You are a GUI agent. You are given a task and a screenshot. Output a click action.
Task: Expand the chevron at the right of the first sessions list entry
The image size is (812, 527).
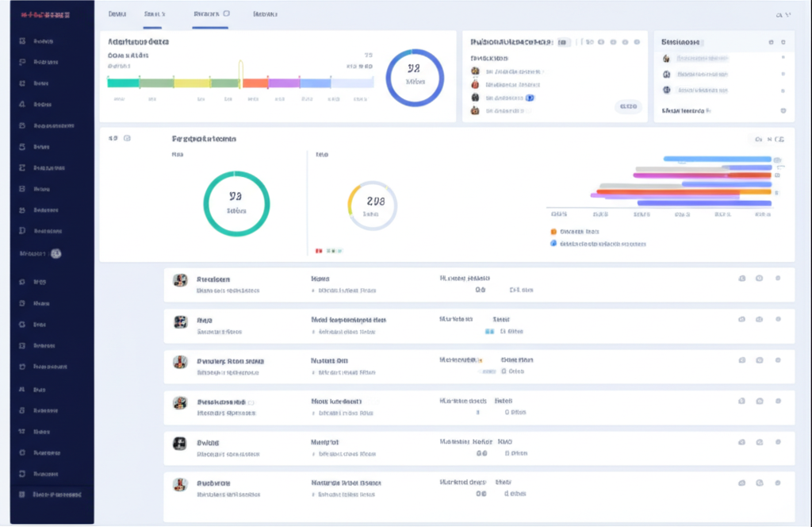[785, 58]
